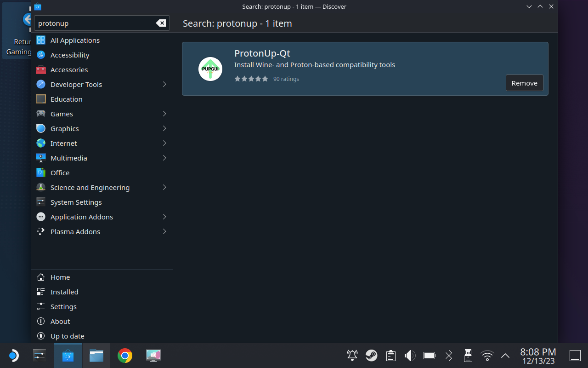
Task: Remove the ProtonUp-Qt application
Action: pyautogui.click(x=524, y=83)
